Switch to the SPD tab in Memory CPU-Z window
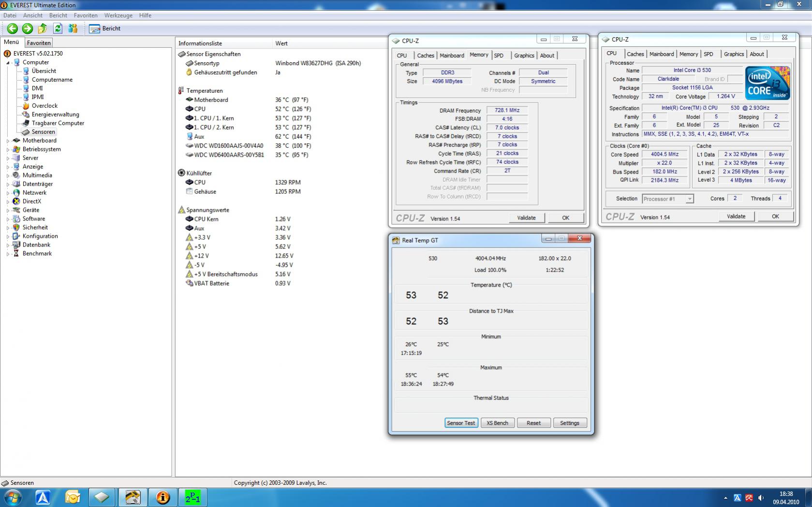This screenshot has height=507, width=812. tap(499, 56)
